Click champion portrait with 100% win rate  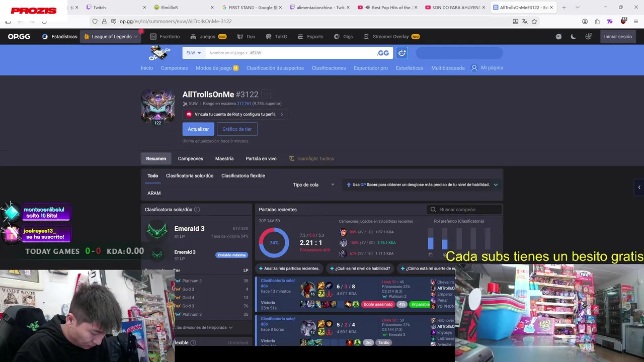coord(343,243)
